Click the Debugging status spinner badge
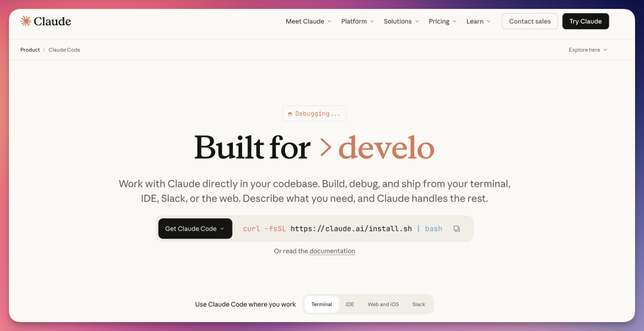644x331 pixels. (314, 113)
